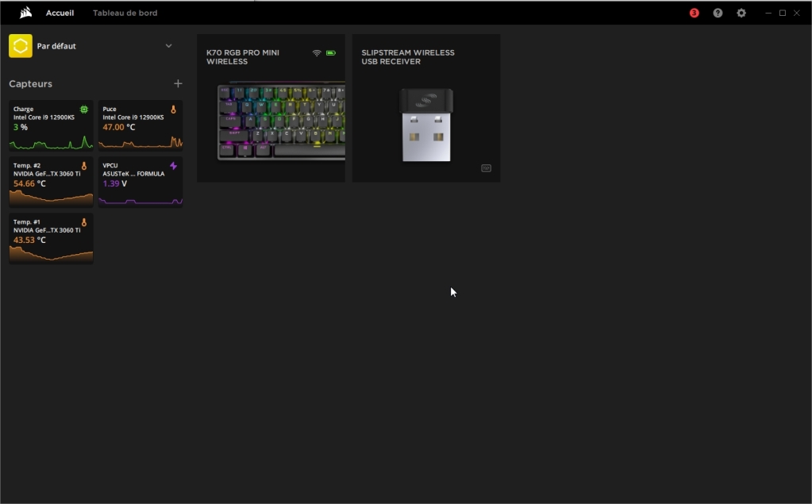Open the Accueil tab

[x=60, y=13]
